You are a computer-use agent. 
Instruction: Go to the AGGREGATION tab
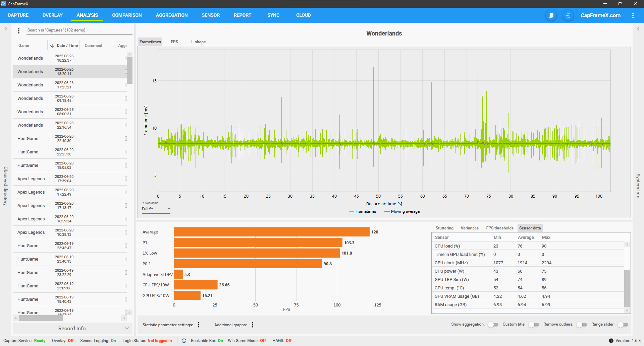click(x=172, y=15)
